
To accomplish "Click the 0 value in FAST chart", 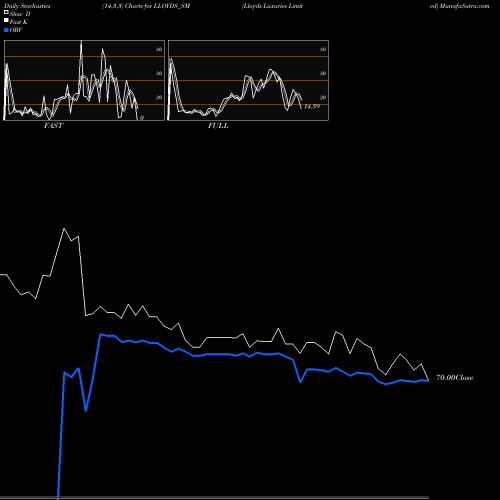I will [142, 118].
